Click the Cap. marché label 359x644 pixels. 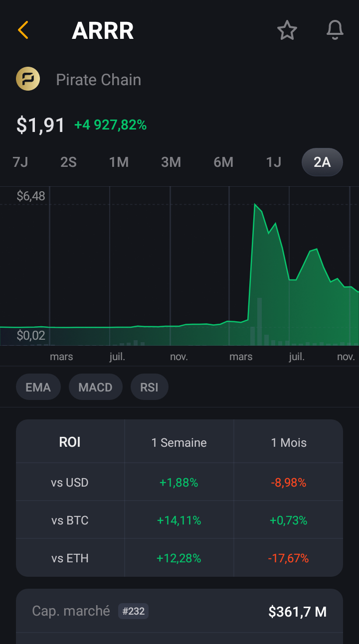click(x=71, y=611)
